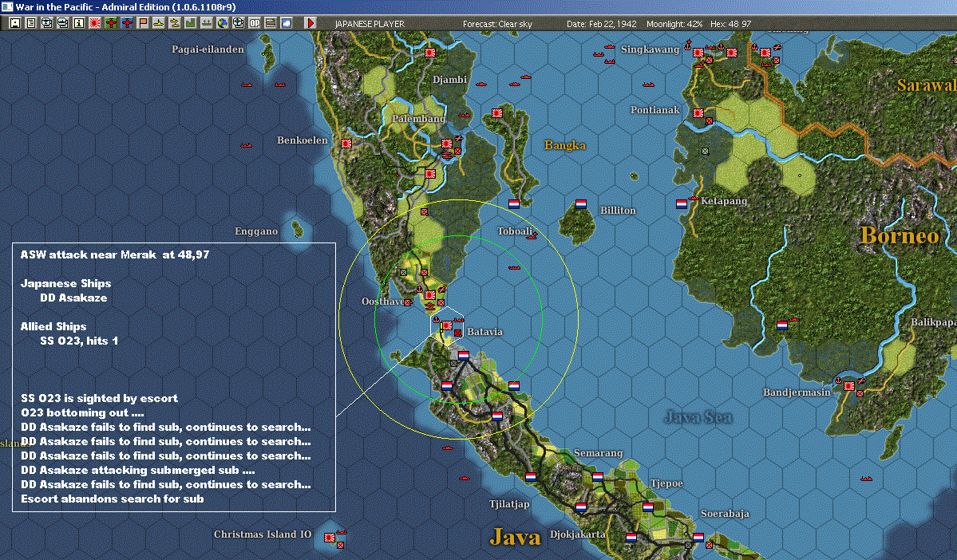Click the two yellow ships toolbar icon
The image size is (957, 560).
[175, 23]
